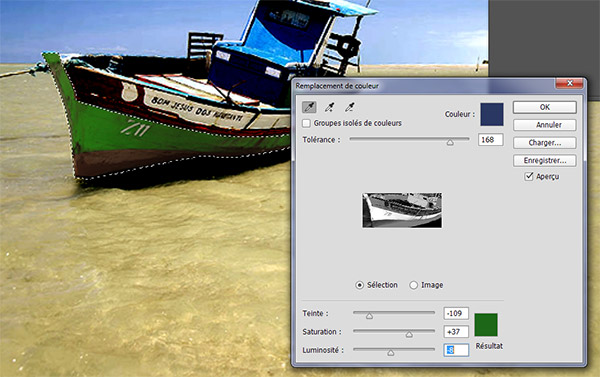The width and height of the screenshot is (600, 377).
Task: Click the Teinte value field -109
Action: tap(456, 313)
